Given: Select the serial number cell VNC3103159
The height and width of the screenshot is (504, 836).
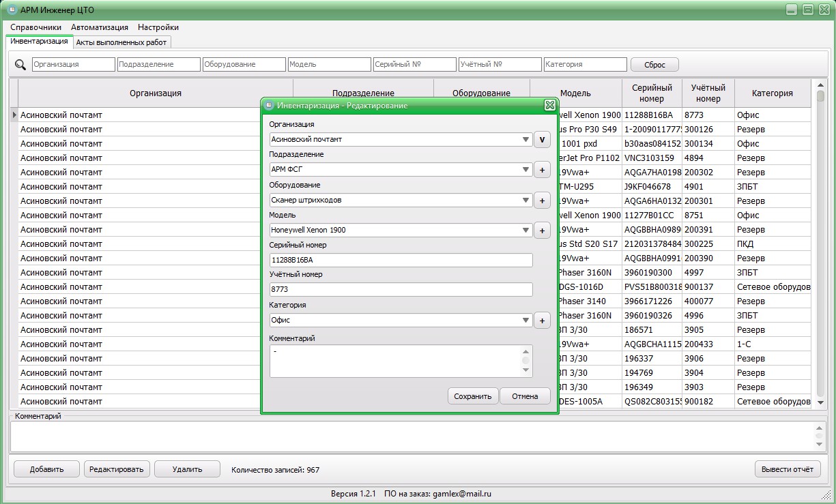Looking at the screenshot, I should tap(652, 158).
